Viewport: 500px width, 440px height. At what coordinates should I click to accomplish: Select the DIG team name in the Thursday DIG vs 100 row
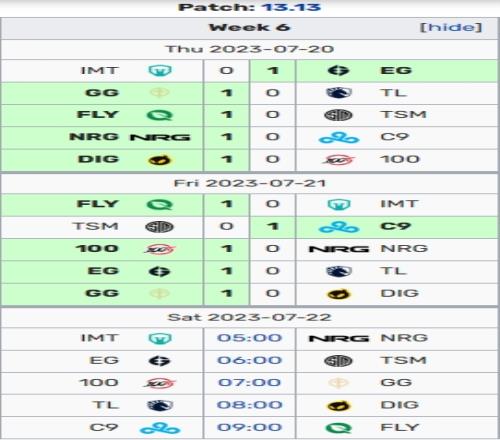pos(98,159)
